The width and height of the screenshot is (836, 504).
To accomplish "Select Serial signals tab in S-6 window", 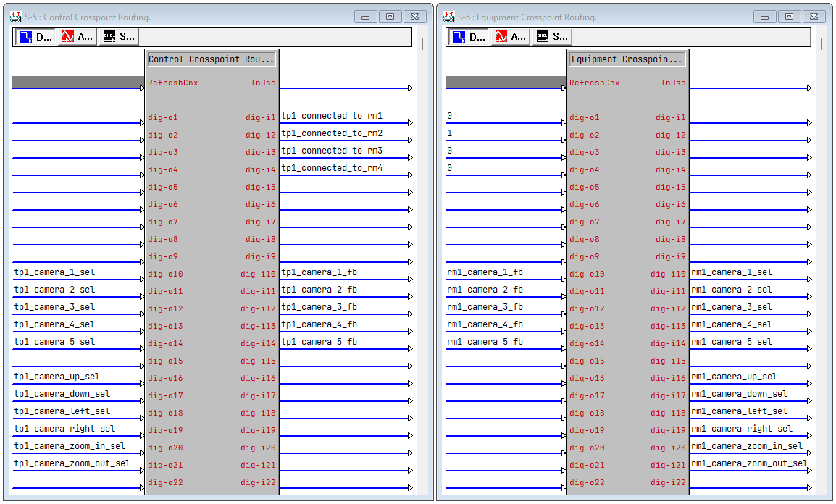I will point(551,37).
